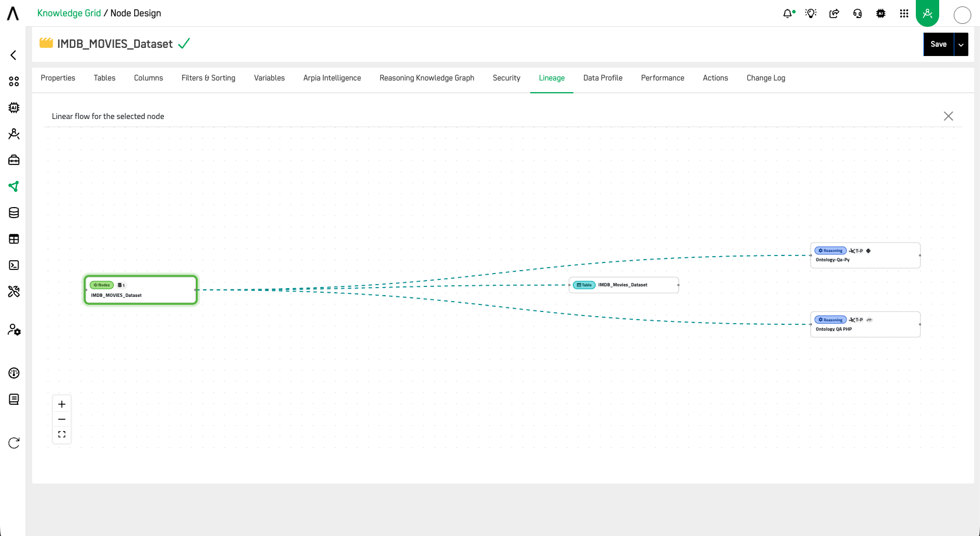Click the Table badge on table node

pyautogui.click(x=584, y=285)
